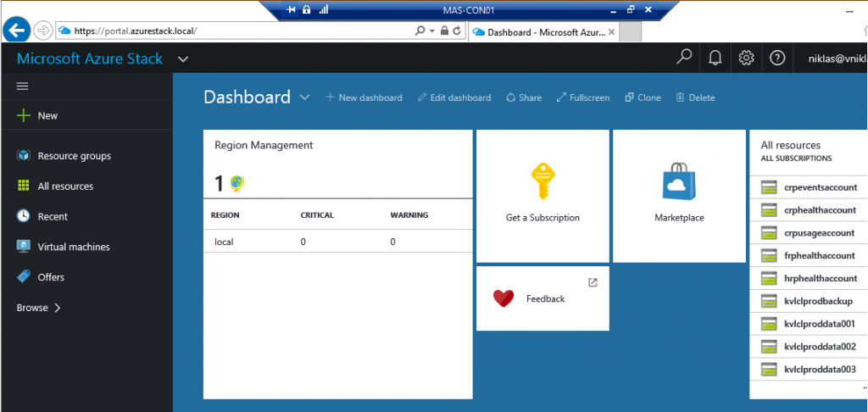Select the local region row

[337, 242]
